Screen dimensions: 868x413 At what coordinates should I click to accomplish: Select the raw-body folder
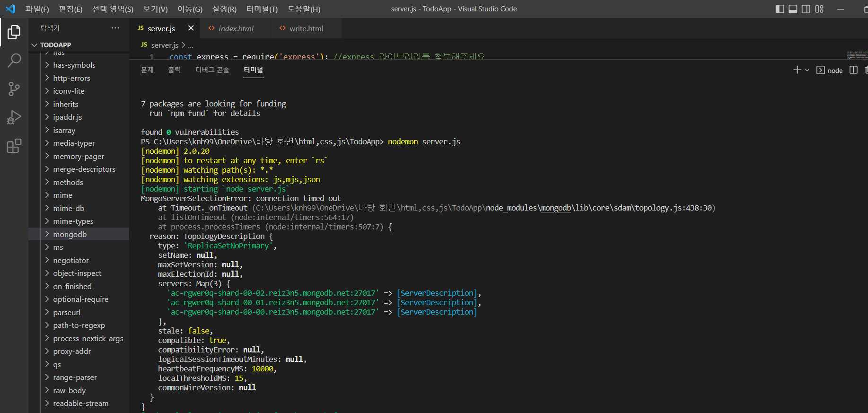pos(79,390)
